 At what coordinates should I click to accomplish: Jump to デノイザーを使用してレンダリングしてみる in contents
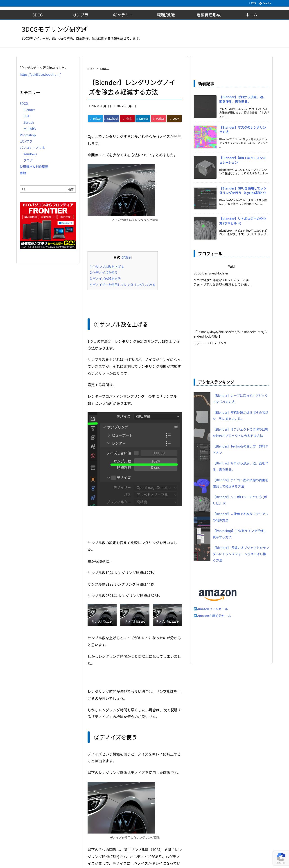[122, 285]
